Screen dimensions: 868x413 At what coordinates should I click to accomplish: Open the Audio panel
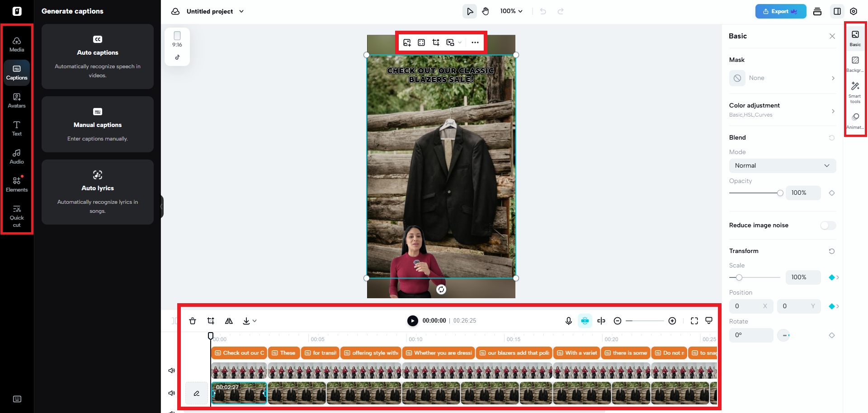pos(17,157)
